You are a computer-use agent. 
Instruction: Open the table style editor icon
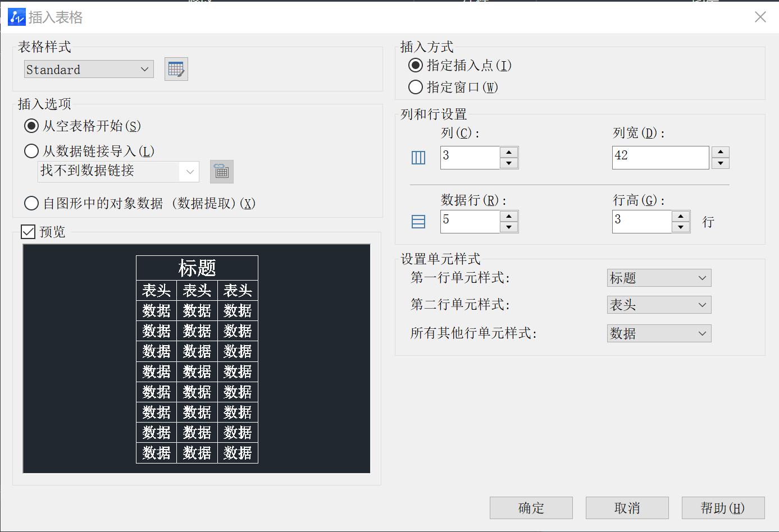click(x=176, y=68)
